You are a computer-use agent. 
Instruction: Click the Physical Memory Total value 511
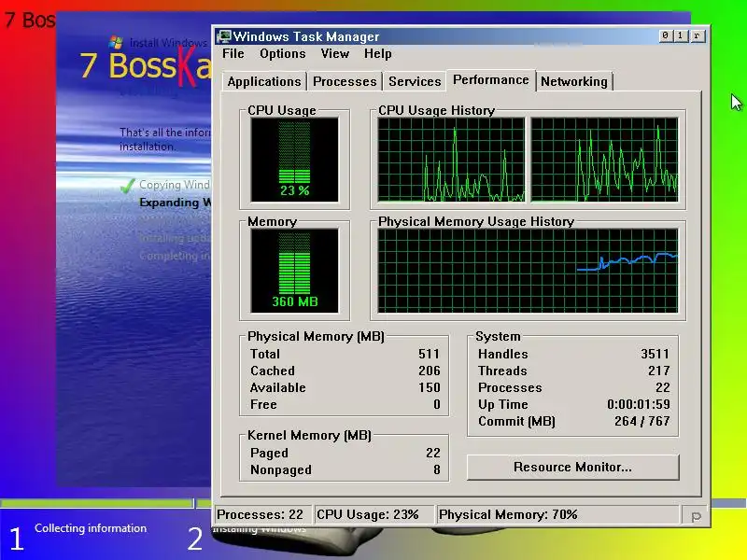pos(429,355)
